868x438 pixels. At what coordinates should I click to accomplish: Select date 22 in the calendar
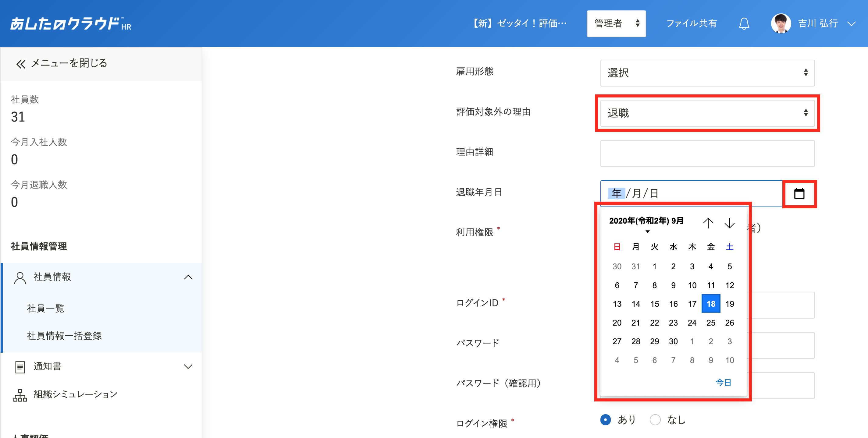[x=654, y=323]
